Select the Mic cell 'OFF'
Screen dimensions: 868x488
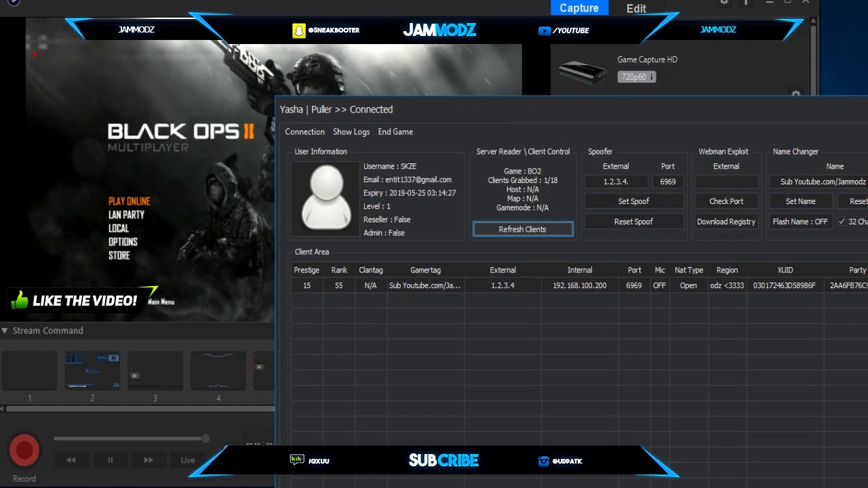tap(659, 285)
